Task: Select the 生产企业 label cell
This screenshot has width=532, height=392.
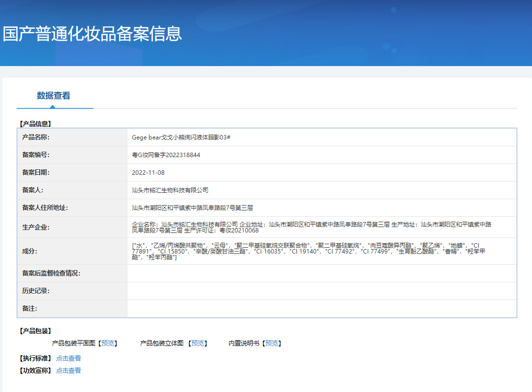Action: [x=73, y=228]
